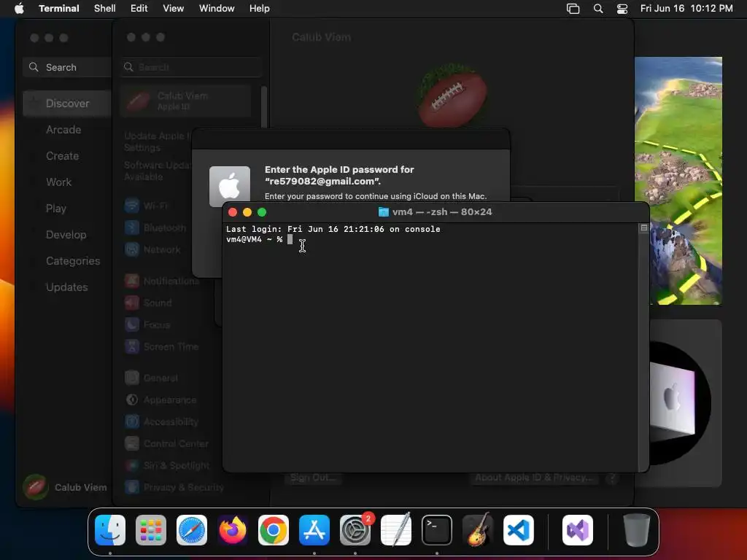Click the Apple logo in password dialog
747x560 pixels.
[x=230, y=186]
